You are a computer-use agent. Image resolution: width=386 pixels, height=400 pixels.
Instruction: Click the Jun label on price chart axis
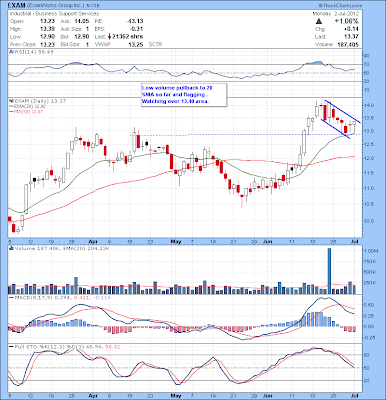(x=267, y=241)
